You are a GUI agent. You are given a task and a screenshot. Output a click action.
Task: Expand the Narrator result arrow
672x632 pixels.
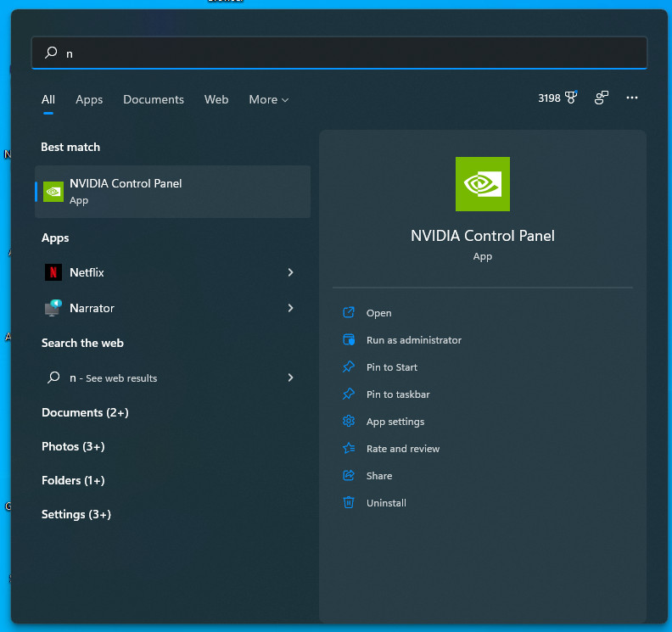tap(290, 308)
